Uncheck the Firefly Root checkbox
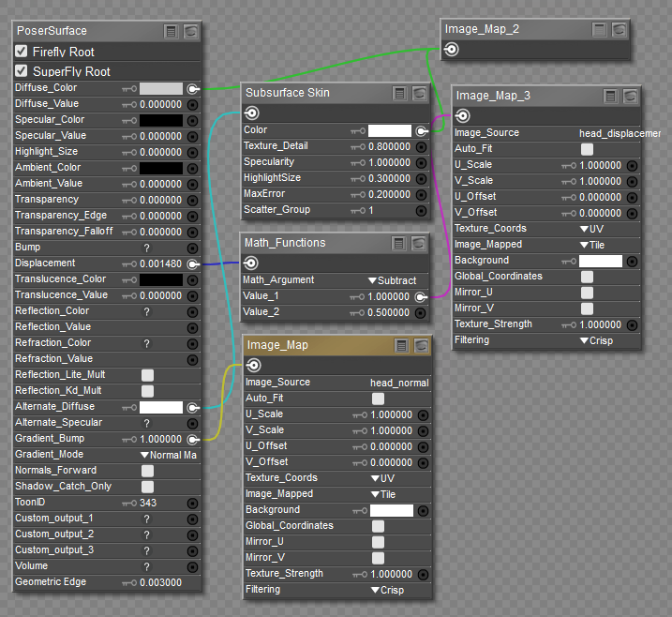 (x=22, y=52)
